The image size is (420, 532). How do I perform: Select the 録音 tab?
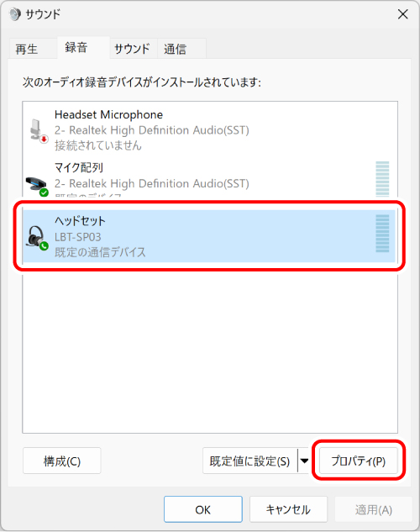pos(76,48)
